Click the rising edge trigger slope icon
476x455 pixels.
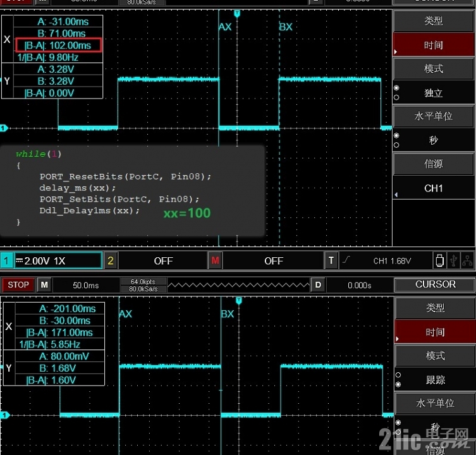pos(346,260)
